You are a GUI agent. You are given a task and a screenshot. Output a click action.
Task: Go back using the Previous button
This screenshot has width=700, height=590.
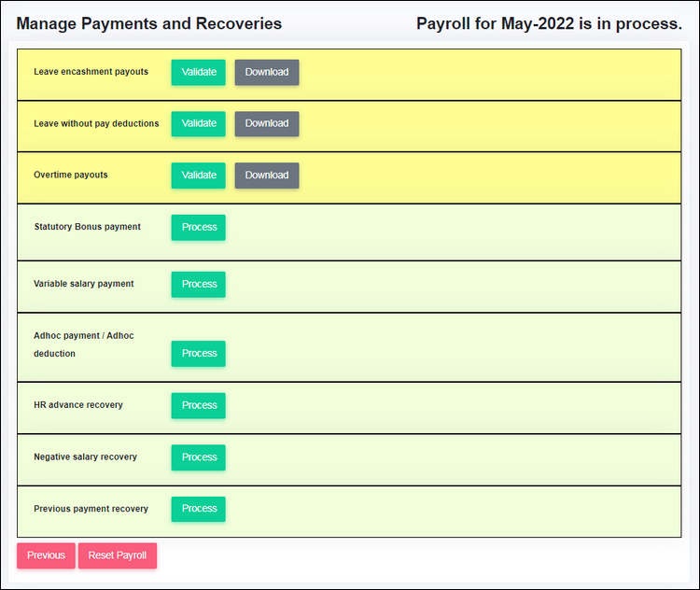(x=46, y=555)
